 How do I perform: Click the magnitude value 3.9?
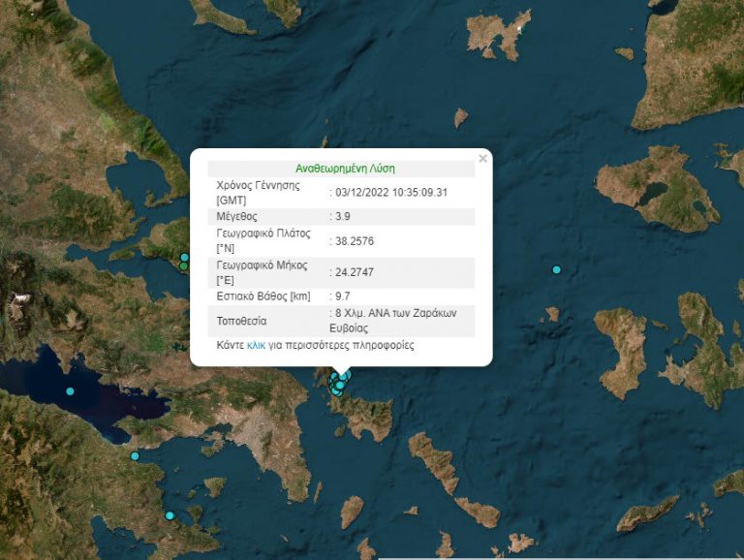(342, 216)
